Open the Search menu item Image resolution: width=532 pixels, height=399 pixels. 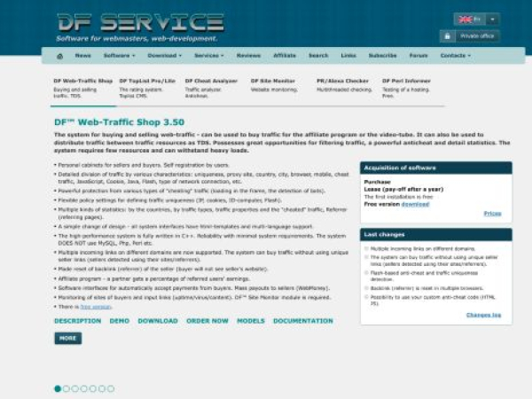[318, 55]
